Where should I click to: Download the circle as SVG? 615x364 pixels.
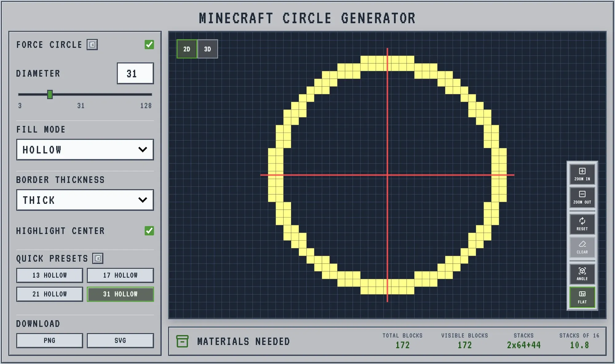click(x=120, y=341)
